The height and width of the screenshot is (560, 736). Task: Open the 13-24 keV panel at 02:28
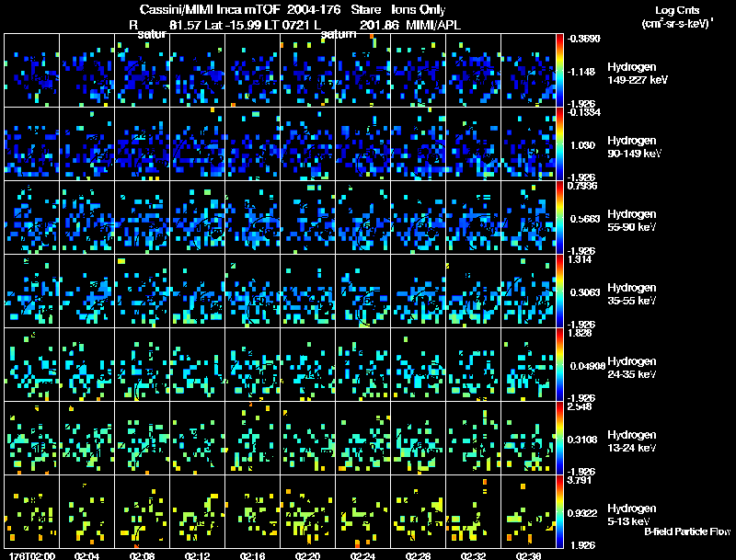point(419,439)
